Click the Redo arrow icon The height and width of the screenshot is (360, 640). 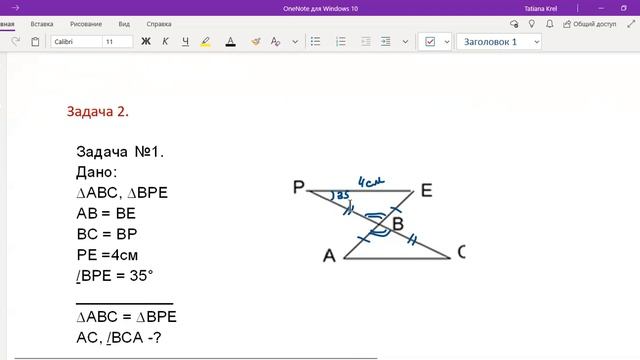coord(16,41)
